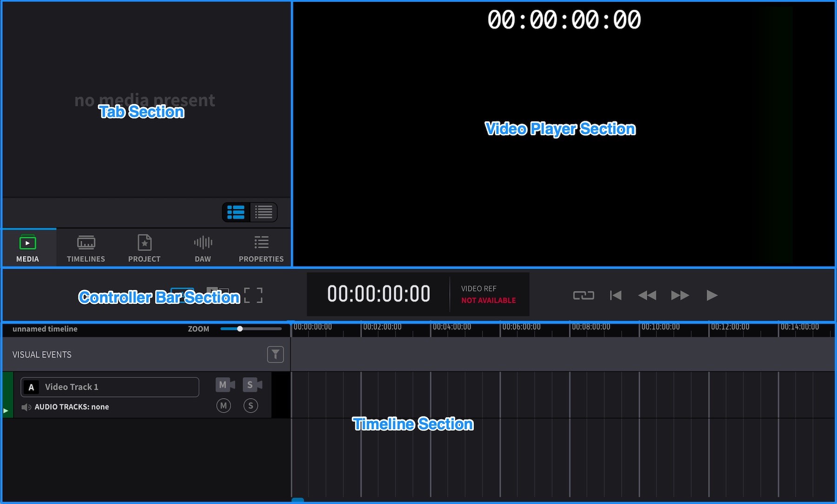
Task: Click the A badge on Video Track 1
Action: coord(31,387)
